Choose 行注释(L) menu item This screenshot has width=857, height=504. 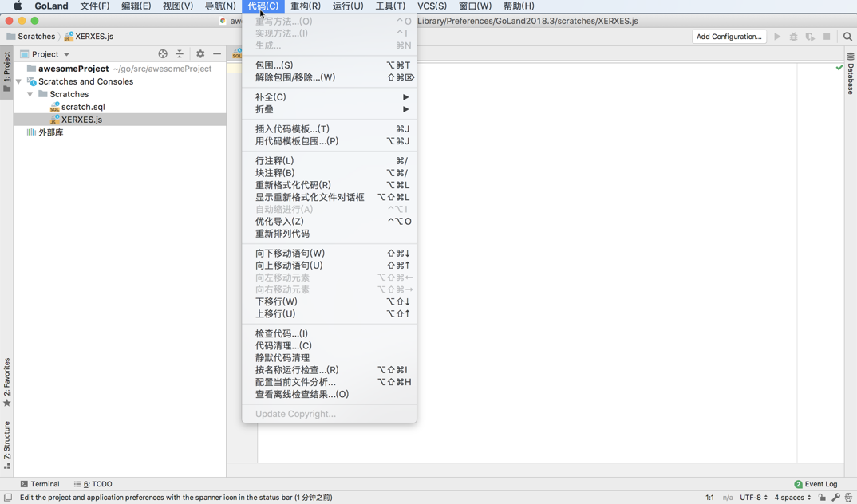pos(329,160)
